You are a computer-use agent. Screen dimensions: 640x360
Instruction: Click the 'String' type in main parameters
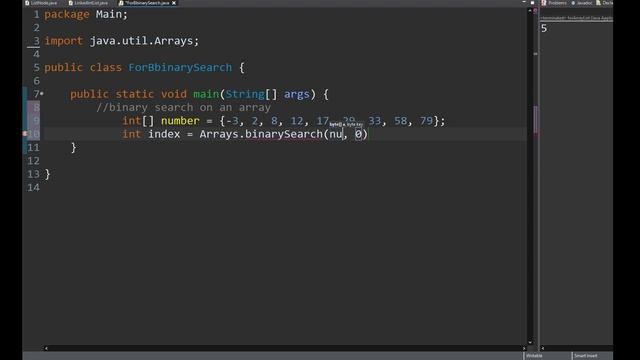click(245, 94)
